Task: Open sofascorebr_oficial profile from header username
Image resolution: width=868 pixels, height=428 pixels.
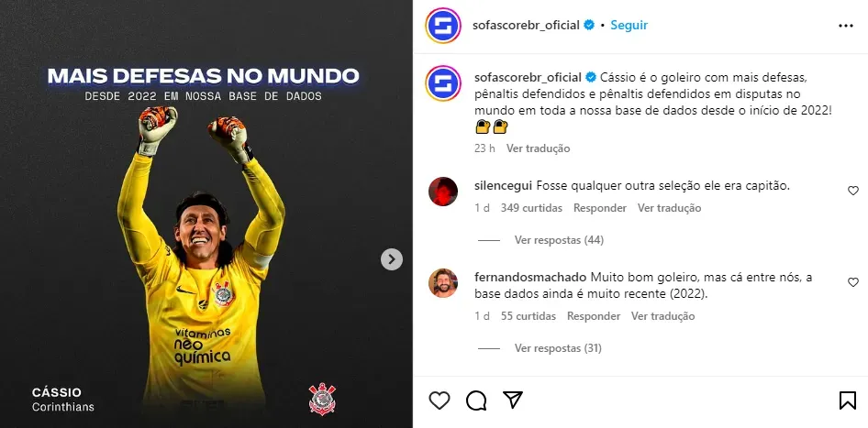Action: [526, 25]
